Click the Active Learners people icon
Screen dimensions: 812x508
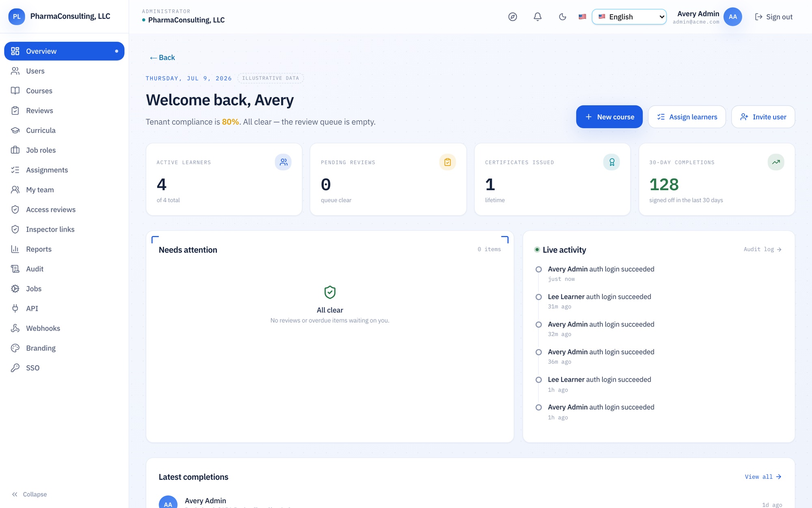click(283, 162)
